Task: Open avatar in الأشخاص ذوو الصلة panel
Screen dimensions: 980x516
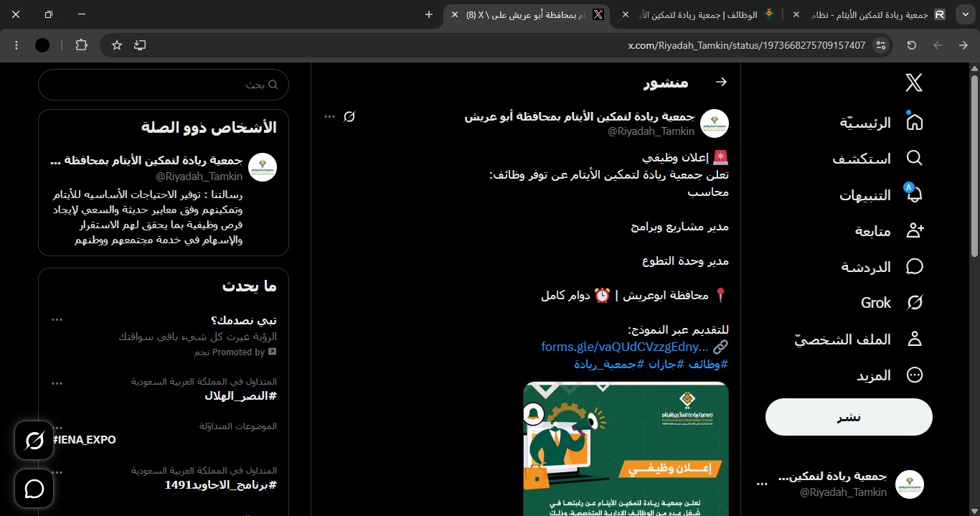Action: [263, 167]
